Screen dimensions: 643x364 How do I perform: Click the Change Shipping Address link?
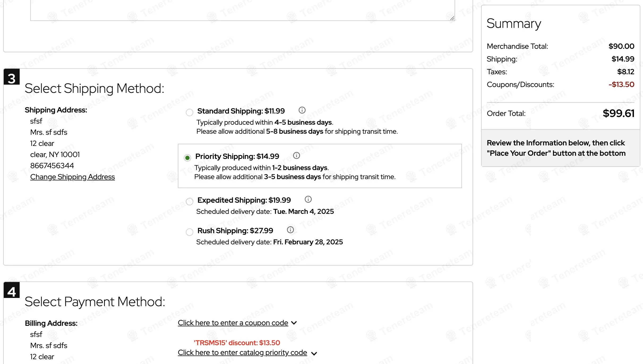(x=72, y=177)
